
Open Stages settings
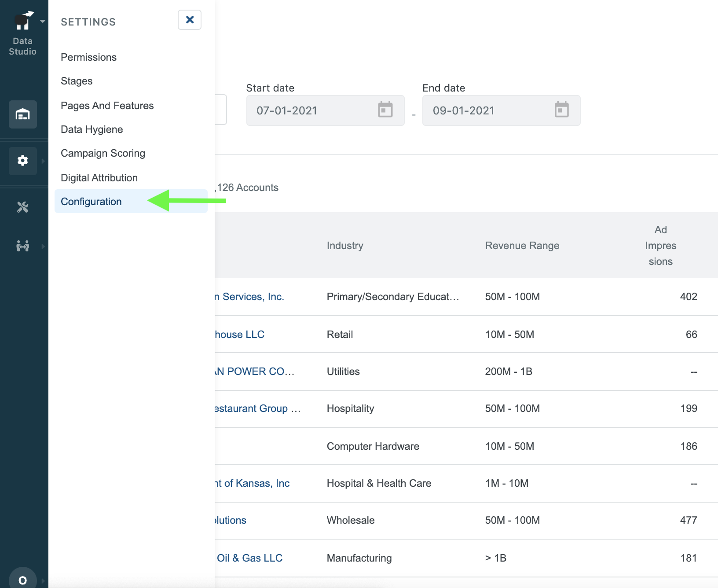click(77, 81)
